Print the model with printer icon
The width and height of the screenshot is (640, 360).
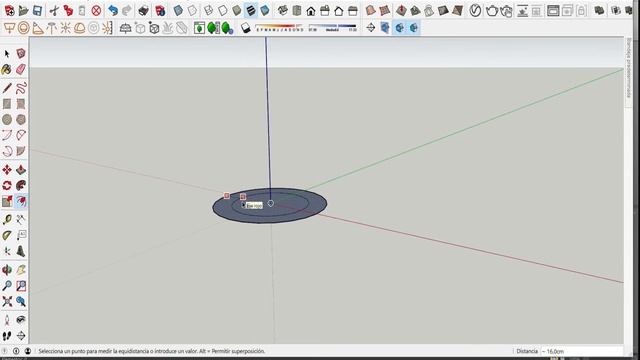pos(143,11)
